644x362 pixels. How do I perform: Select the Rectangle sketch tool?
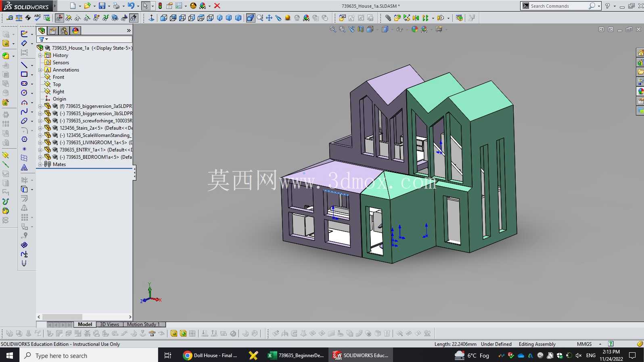tap(24, 74)
